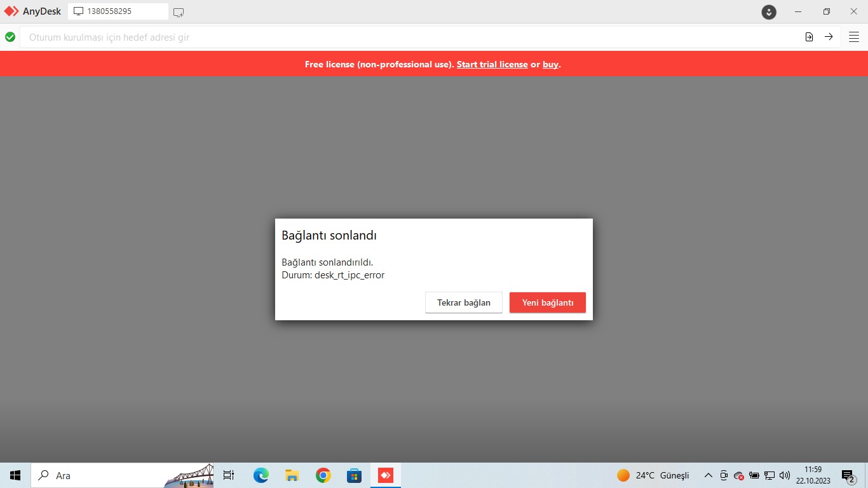The image size is (868, 488).
Task: Open the AnyDesk hamburger main menu
Action: point(854,37)
